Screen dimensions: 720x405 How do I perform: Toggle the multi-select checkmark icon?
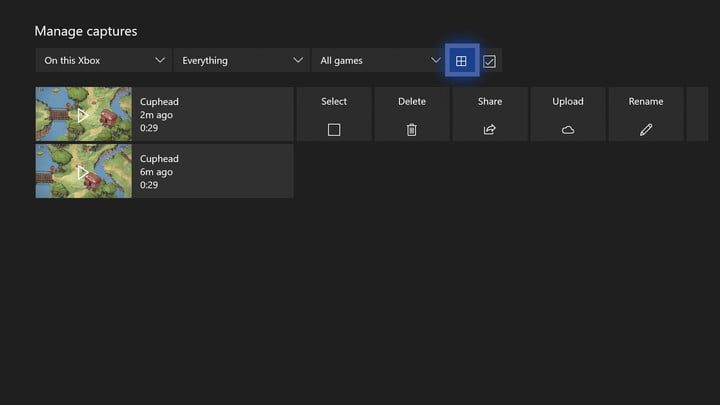(x=490, y=61)
